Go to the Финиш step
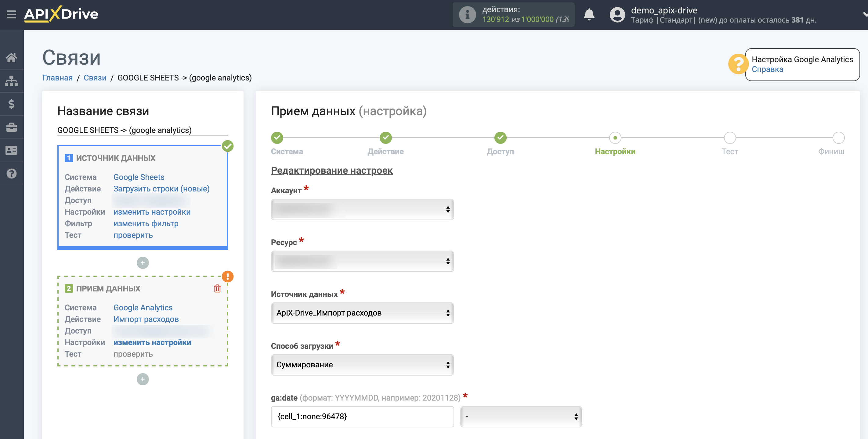 click(x=838, y=138)
